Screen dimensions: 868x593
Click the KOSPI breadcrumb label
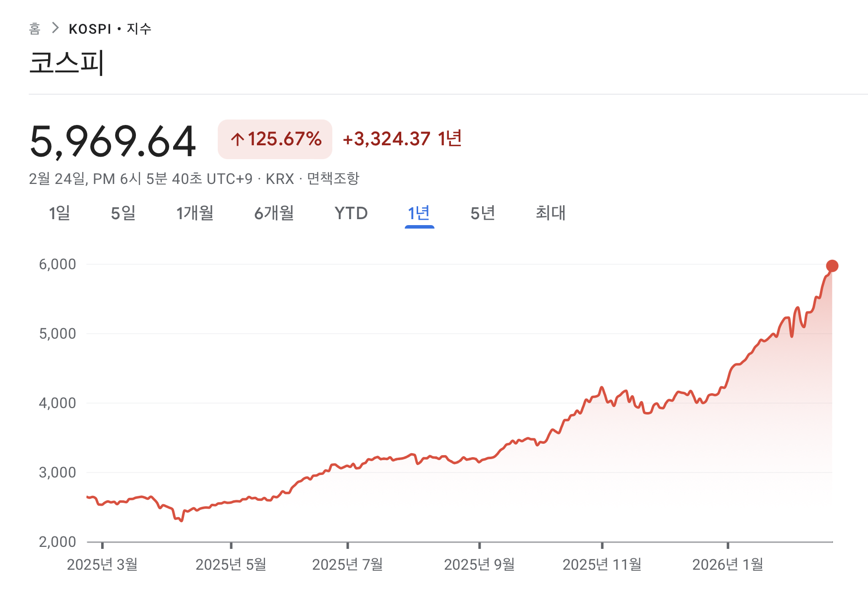point(90,29)
